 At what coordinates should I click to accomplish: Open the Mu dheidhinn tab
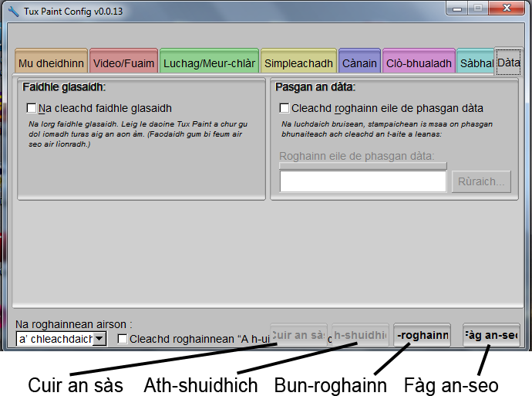[x=50, y=63]
